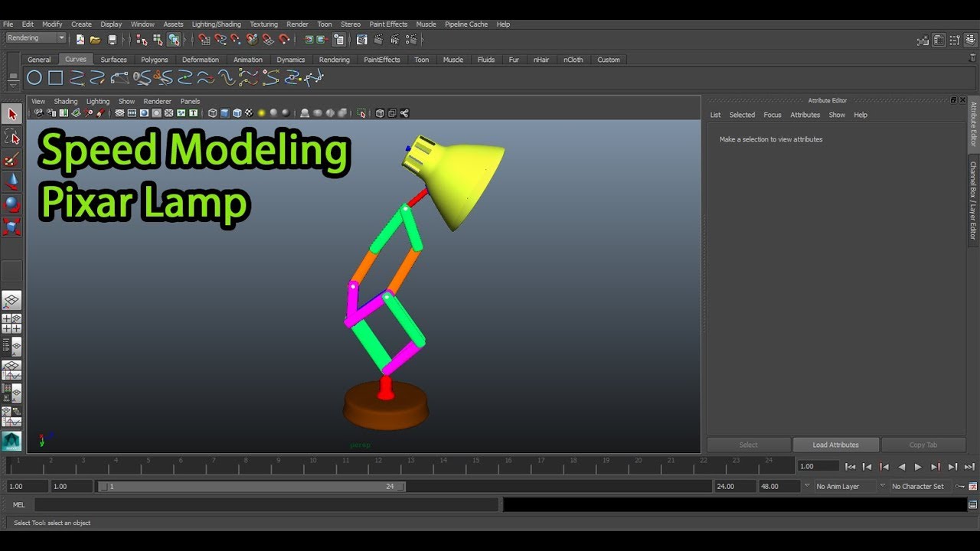Open the viewport Shading menu
980x551 pixels.
tap(65, 101)
